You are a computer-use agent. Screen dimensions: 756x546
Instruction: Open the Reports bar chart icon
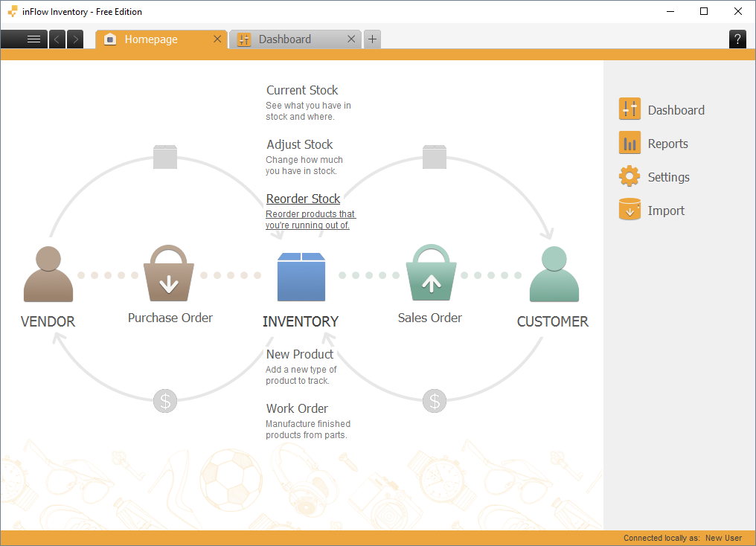tap(630, 143)
